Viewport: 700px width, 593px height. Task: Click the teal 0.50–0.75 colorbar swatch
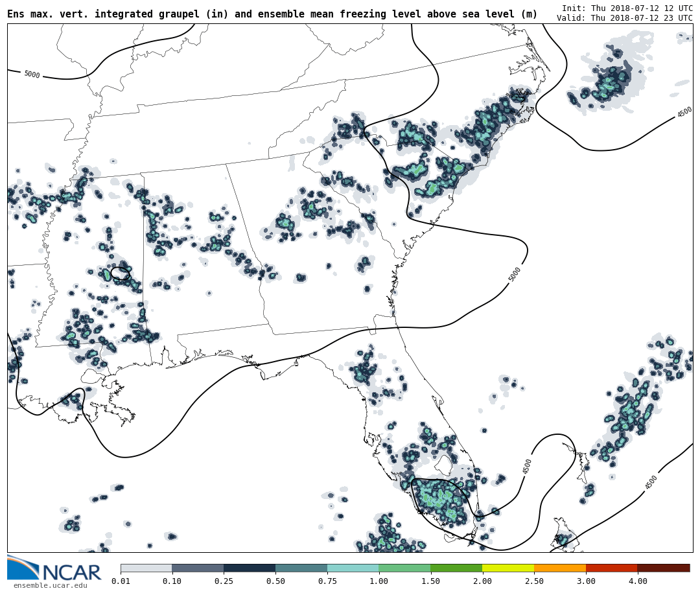(301, 568)
